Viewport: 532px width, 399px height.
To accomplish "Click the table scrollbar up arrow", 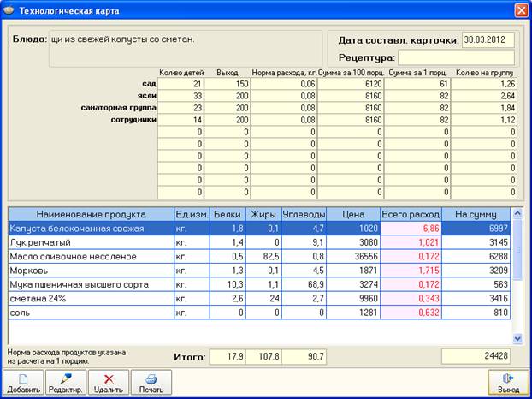I will [517, 213].
